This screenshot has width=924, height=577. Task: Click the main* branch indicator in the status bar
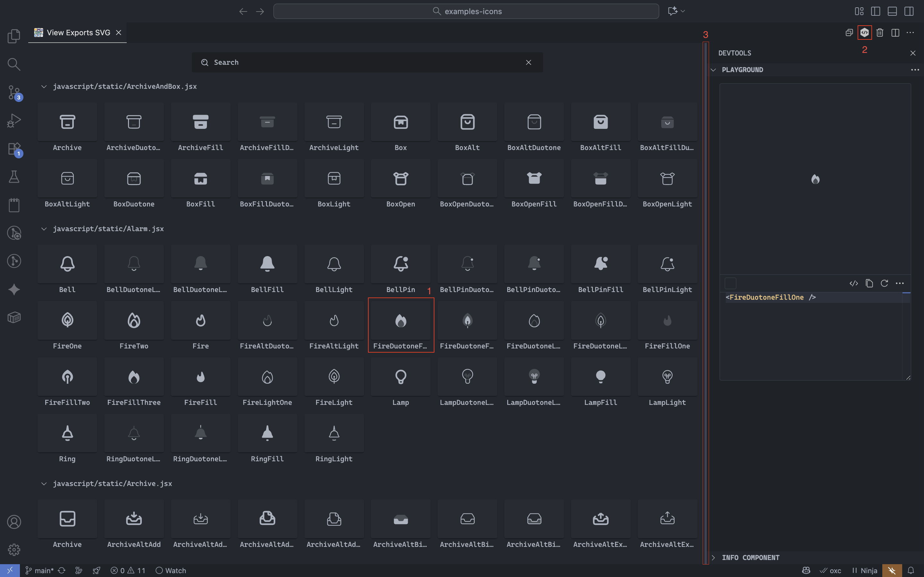tap(43, 570)
